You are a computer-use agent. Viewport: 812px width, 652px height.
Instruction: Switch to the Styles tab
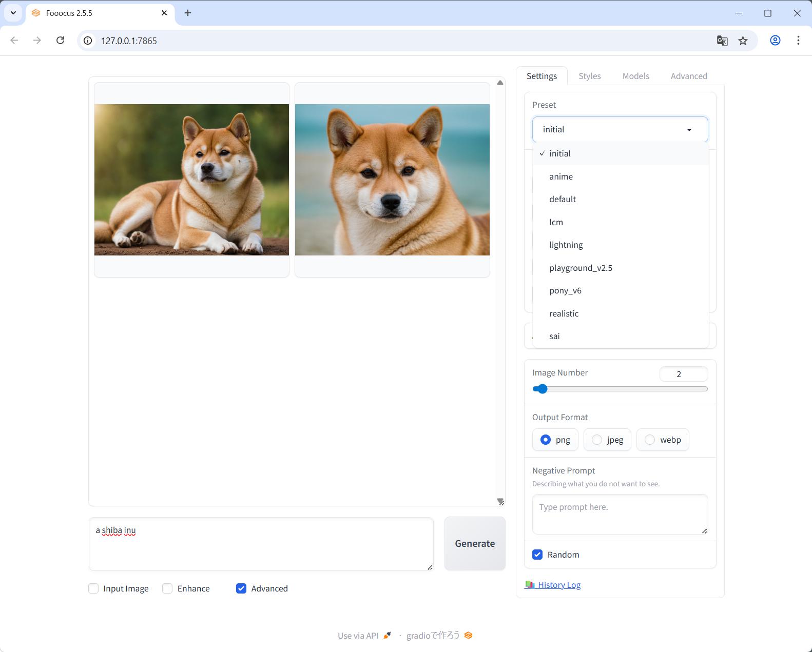tap(589, 76)
